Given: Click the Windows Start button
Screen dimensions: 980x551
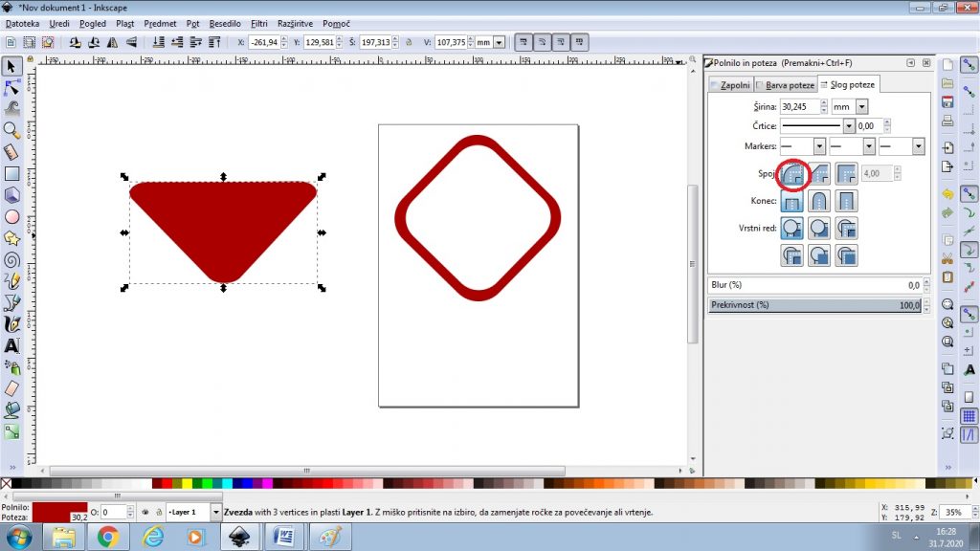Looking at the screenshot, I should point(19,537).
